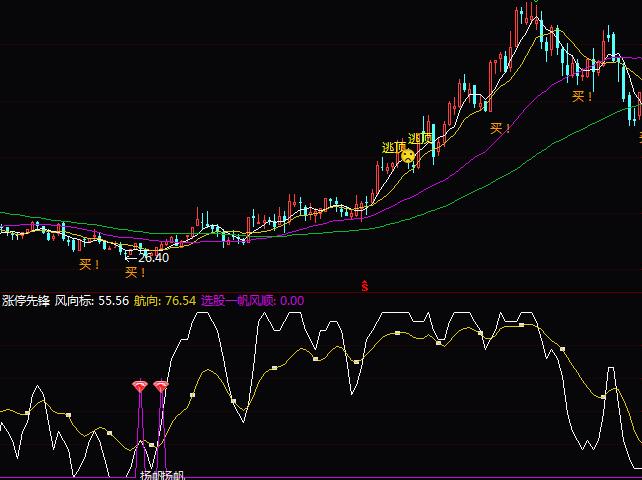642x480 pixels.
Task: Click the 风向标: 55.56 indicator value
Action: 91,300
